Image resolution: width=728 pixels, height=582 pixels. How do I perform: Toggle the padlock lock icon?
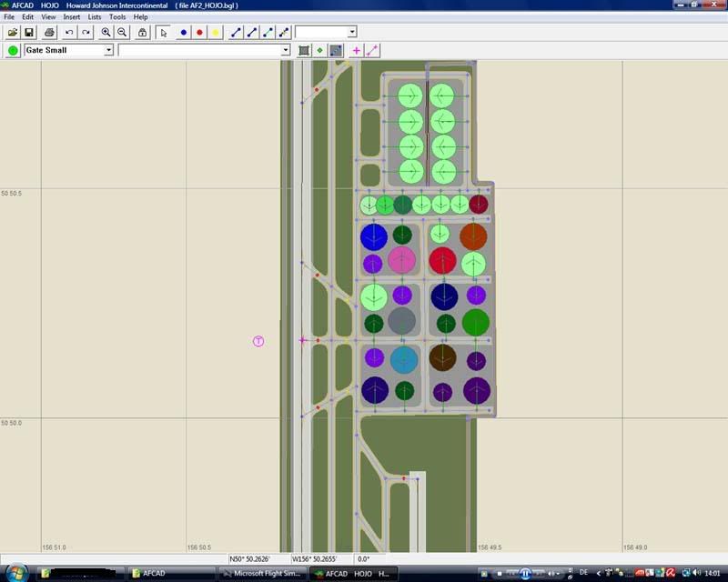click(142, 32)
